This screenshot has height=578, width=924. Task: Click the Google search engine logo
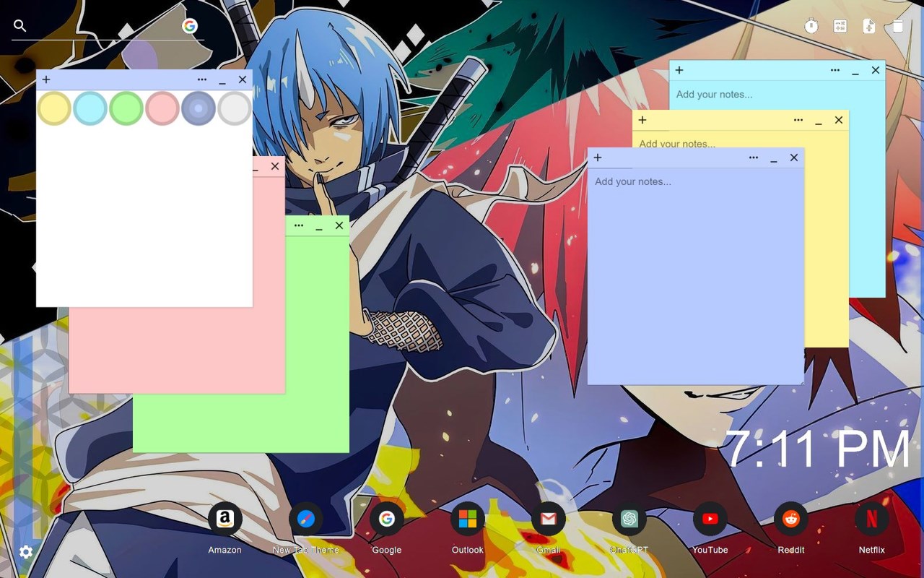point(190,26)
